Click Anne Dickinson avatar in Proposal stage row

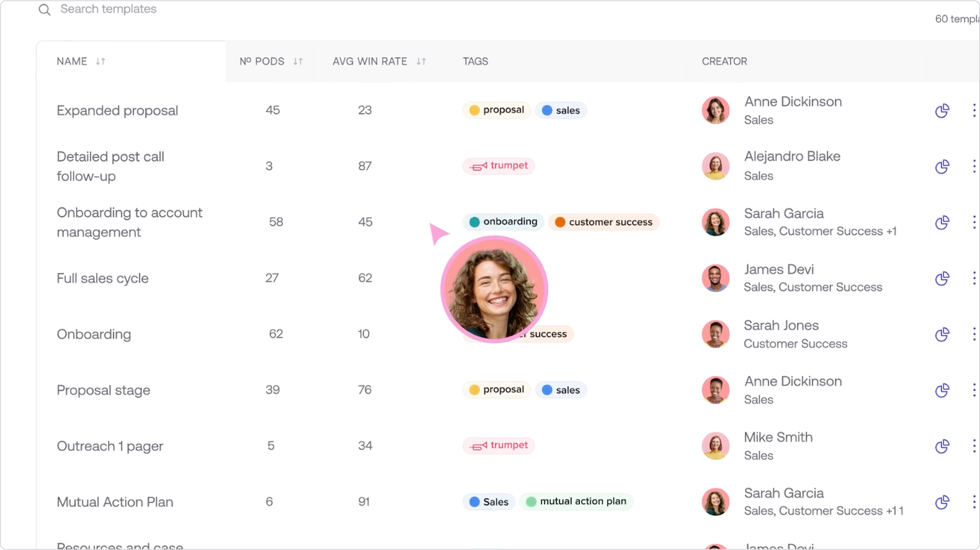tap(715, 390)
